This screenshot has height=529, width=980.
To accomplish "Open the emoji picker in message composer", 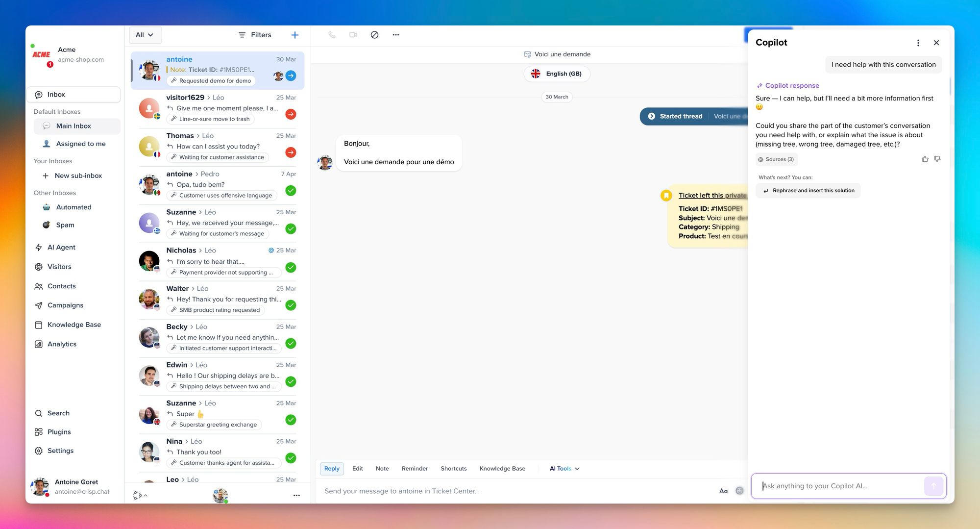I will [739, 491].
